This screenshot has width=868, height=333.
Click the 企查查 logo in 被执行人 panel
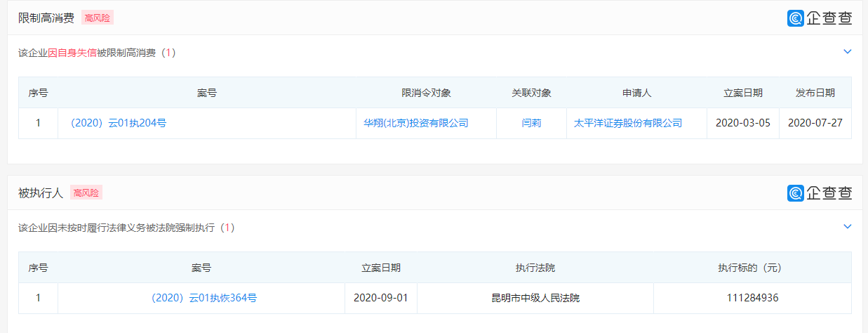[x=820, y=193]
